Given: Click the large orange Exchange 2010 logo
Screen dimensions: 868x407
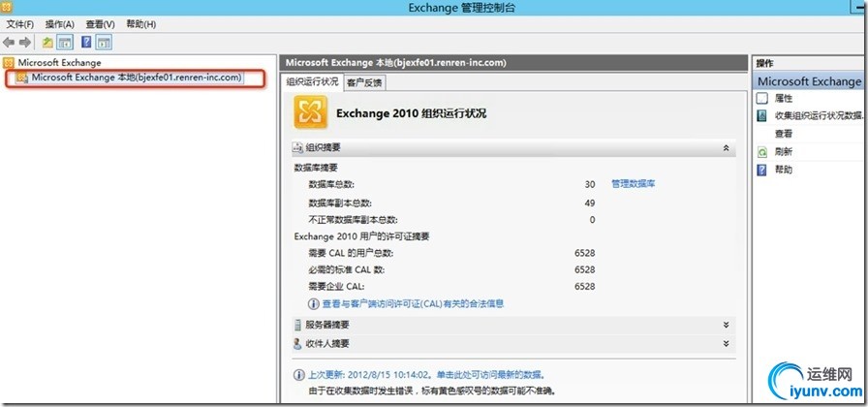Looking at the screenshot, I should click(311, 111).
